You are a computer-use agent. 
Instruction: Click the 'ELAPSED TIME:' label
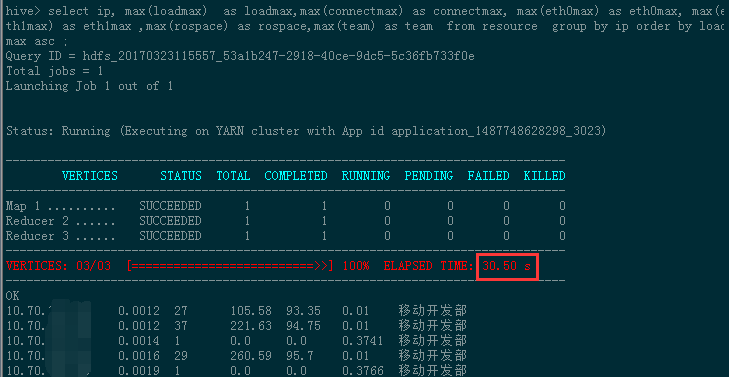click(429, 266)
